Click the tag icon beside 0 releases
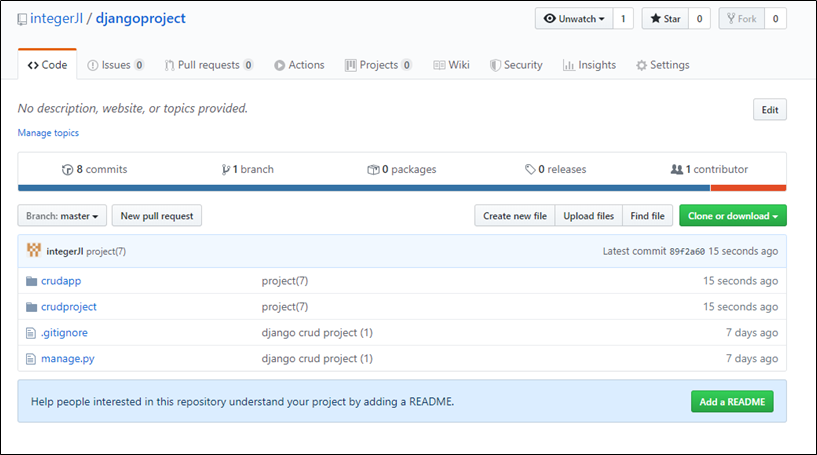 [530, 169]
